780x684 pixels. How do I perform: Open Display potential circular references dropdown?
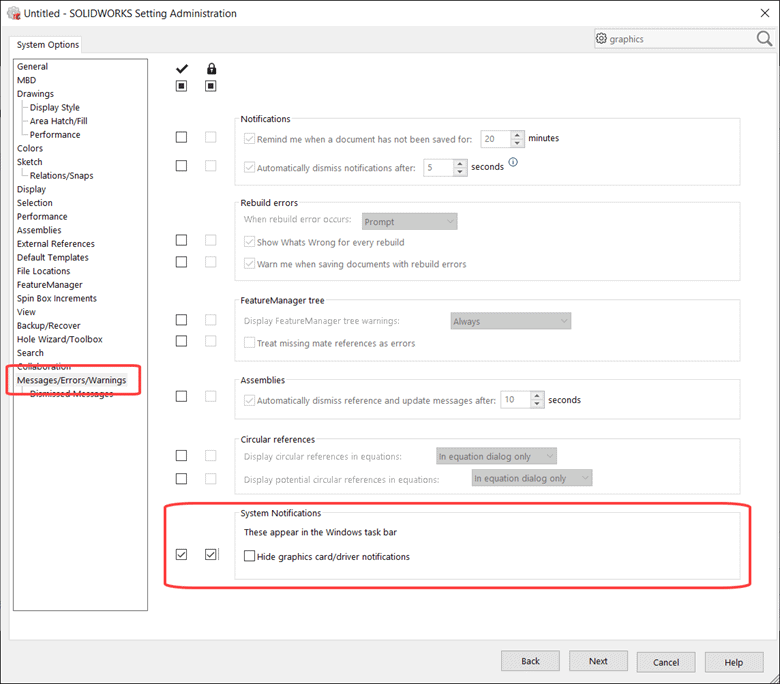point(532,478)
